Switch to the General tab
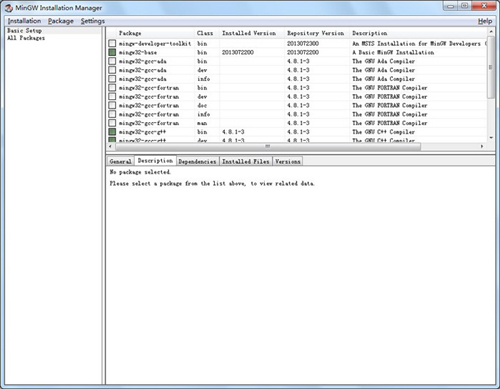 pyautogui.click(x=120, y=161)
